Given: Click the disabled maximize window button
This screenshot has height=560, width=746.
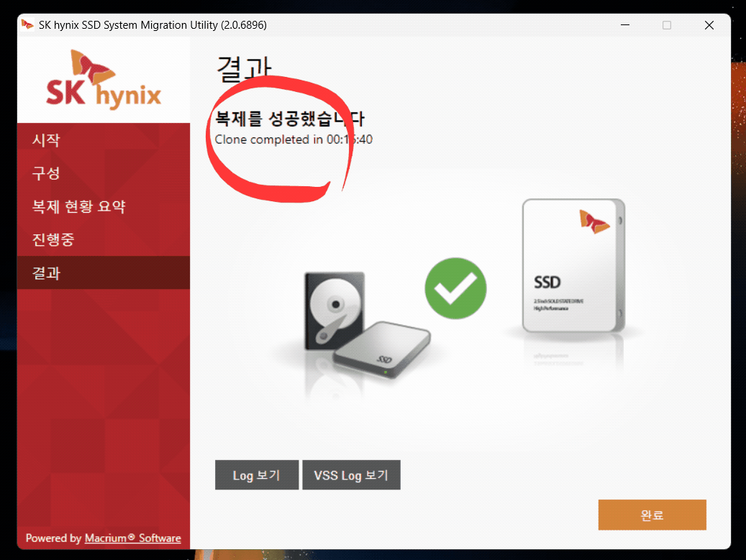Looking at the screenshot, I should click(x=667, y=25).
